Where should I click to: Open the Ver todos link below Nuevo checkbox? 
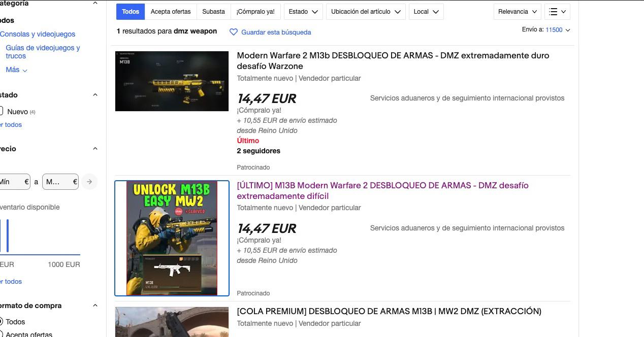[11, 125]
